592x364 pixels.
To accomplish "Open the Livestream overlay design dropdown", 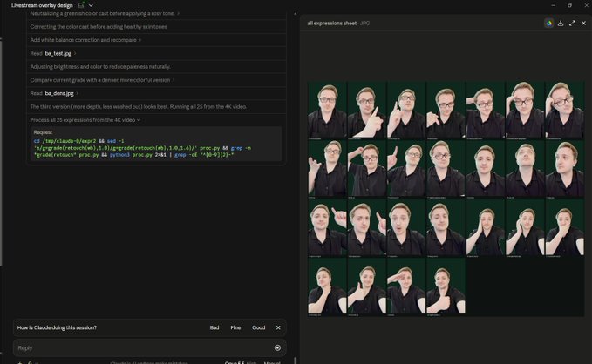I will click(x=91, y=5).
